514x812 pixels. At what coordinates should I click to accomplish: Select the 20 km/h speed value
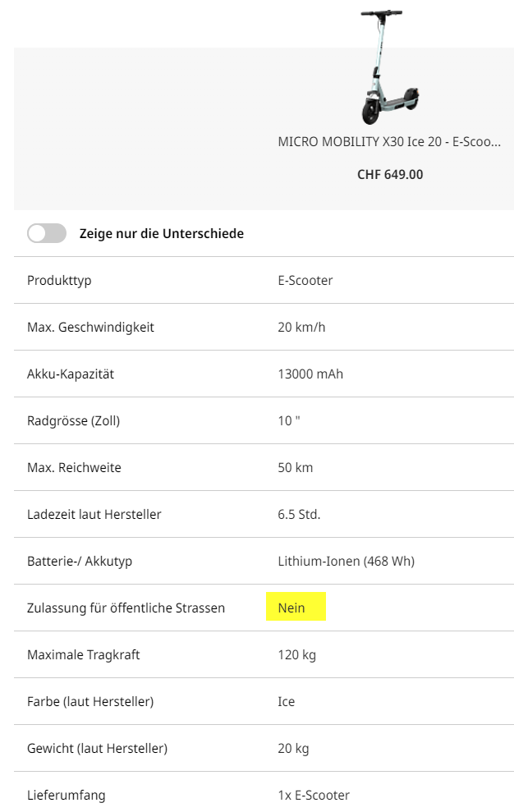click(x=301, y=327)
